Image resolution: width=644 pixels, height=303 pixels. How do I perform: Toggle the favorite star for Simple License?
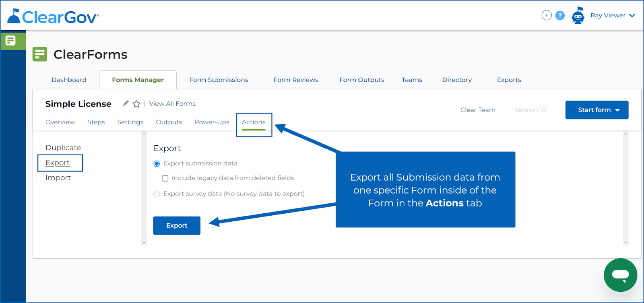136,104
